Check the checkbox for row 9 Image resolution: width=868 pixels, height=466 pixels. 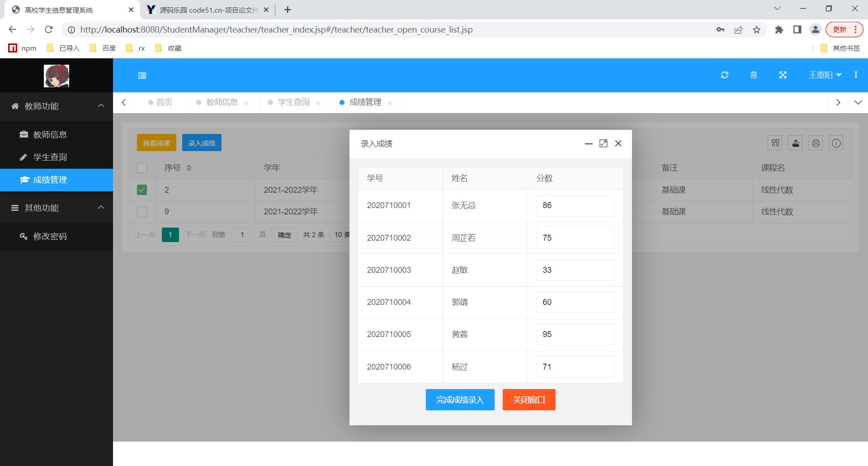pyautogui.click(x=142, y=212)
